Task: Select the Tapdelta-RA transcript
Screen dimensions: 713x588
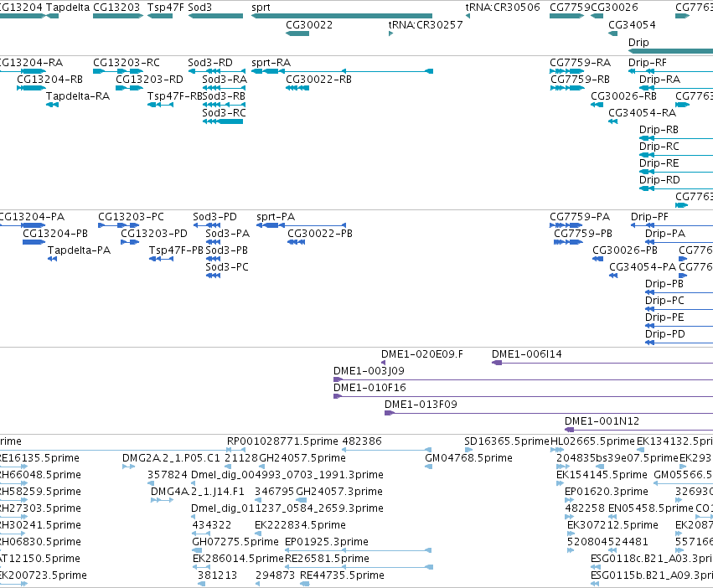Action: pos(78,96)
